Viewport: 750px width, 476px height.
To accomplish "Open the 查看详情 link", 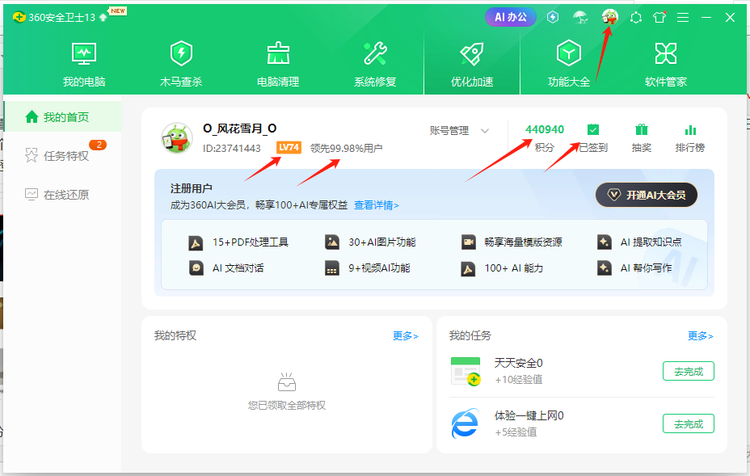I will [x=376, y=205].
